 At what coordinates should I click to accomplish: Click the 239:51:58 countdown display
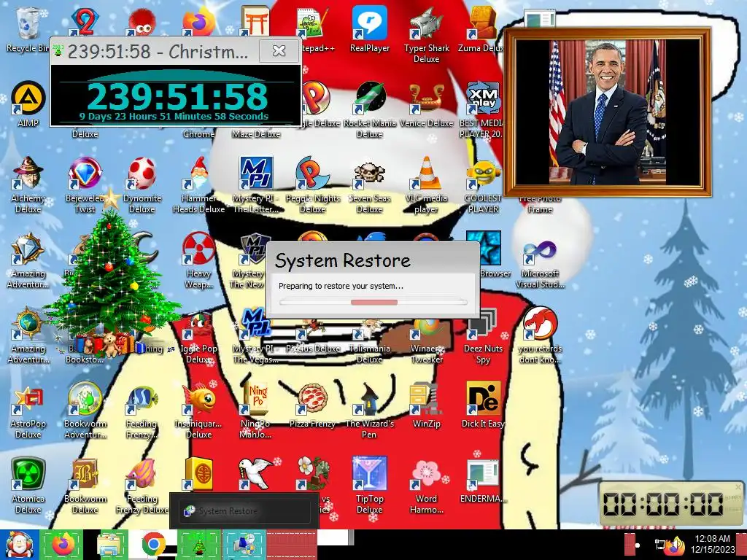point(177,97)
